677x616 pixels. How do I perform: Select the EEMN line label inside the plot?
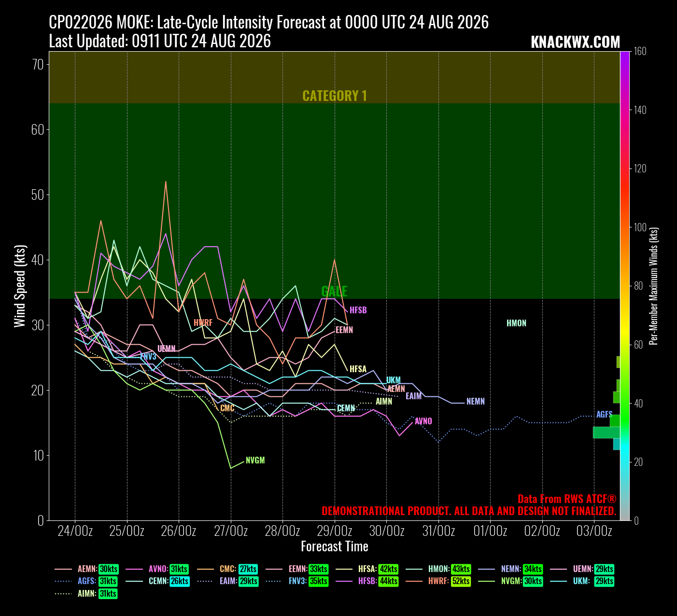pyautogui.click(x=344, y=330)
